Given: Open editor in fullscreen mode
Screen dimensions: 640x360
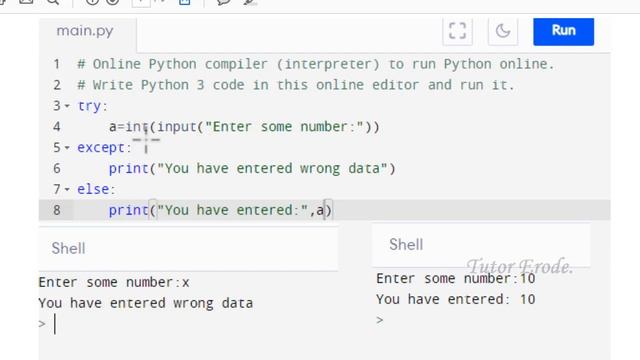Looking at the screenshot, I should tap(457, 31).
